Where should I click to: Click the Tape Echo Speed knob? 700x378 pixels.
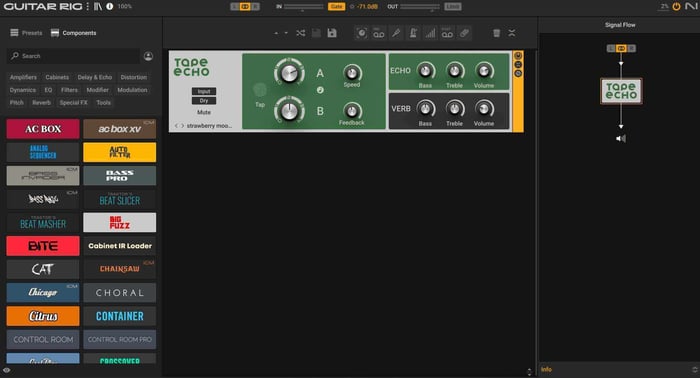pyautogui.click(x=352, y=72)
